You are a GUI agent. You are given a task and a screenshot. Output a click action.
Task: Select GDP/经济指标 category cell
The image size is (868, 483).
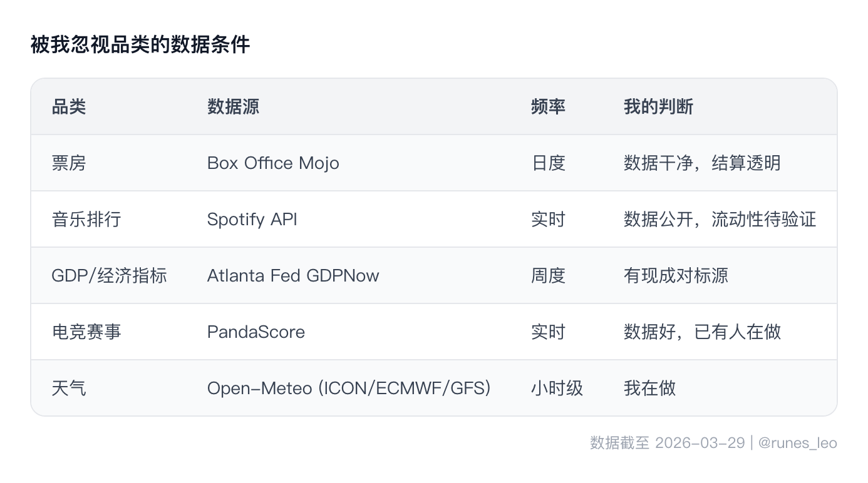pyautogui.click(x=109, y=276)
